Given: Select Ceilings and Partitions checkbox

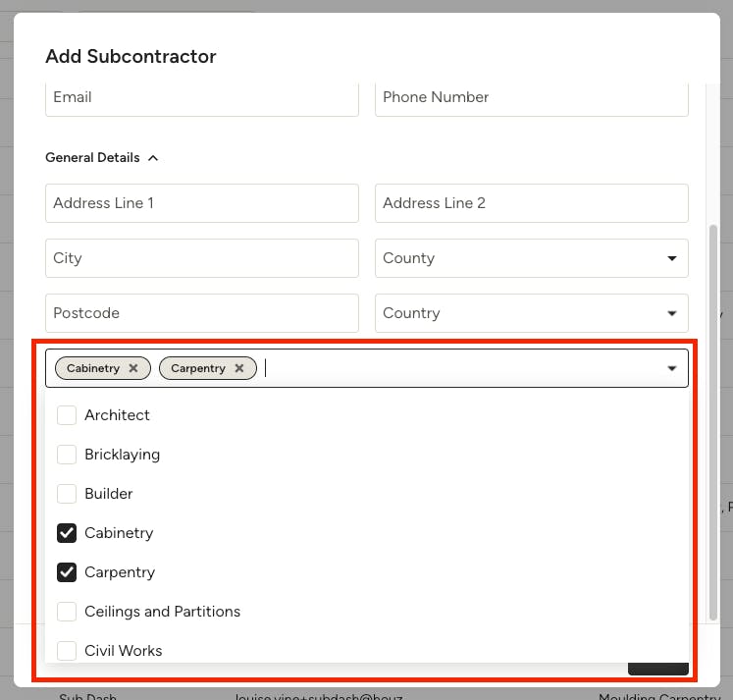Looking at the screenshot, I should coord(67,612).
